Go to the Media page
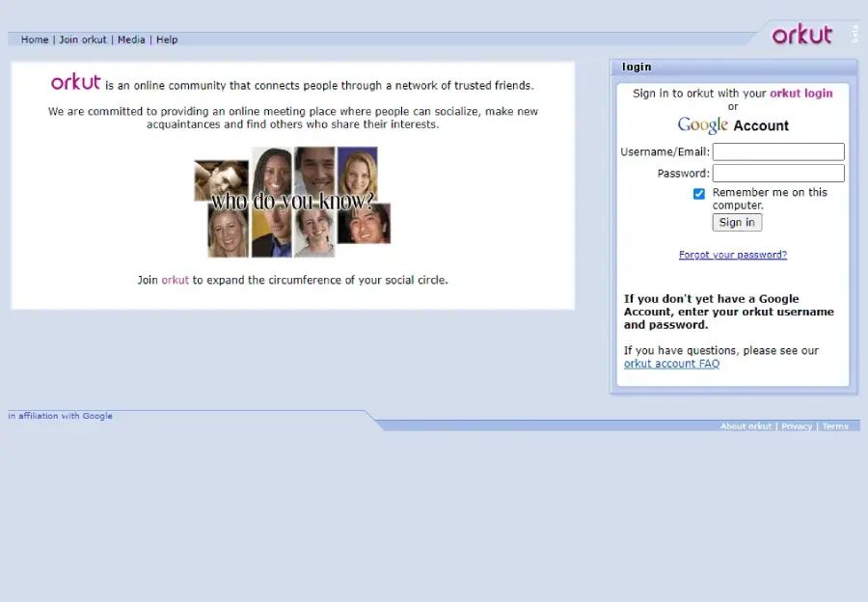Screen dimensions: 868x602 [x=131, y=40]
